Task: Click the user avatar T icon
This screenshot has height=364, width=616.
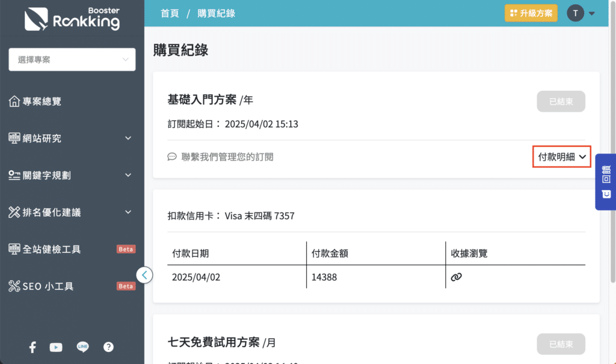Action: tap(576, 13)
